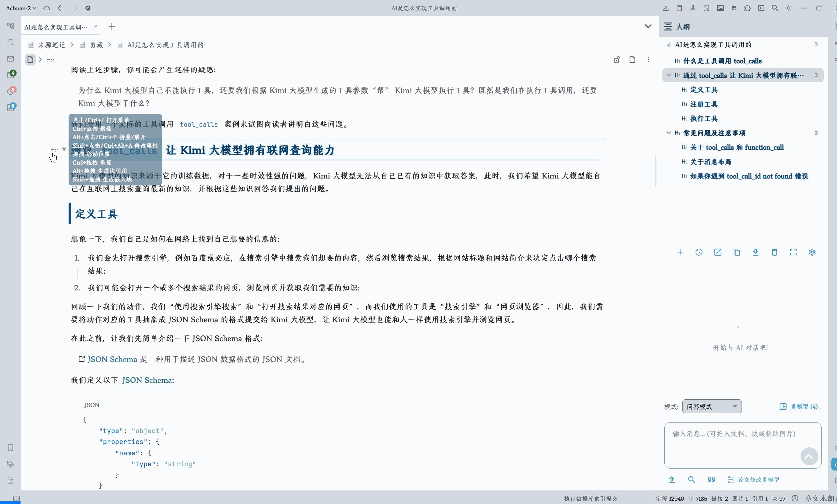The width and height of the screenshot is (837, 504).
Task: Collapse the 常见问题及注意事项 outline section
Action: (x=669, y=133)
